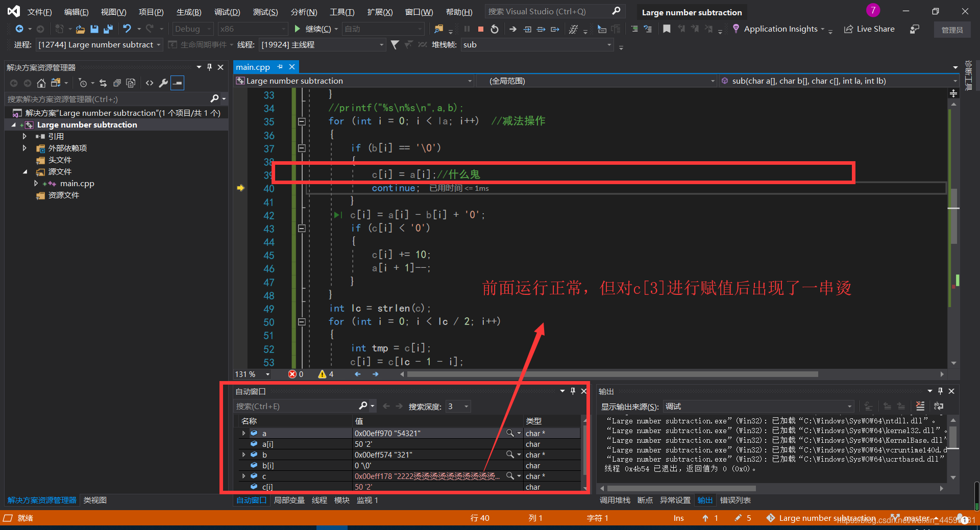
Task: Expand the 外部依赖项 tree node
Action: click(24, 148)
